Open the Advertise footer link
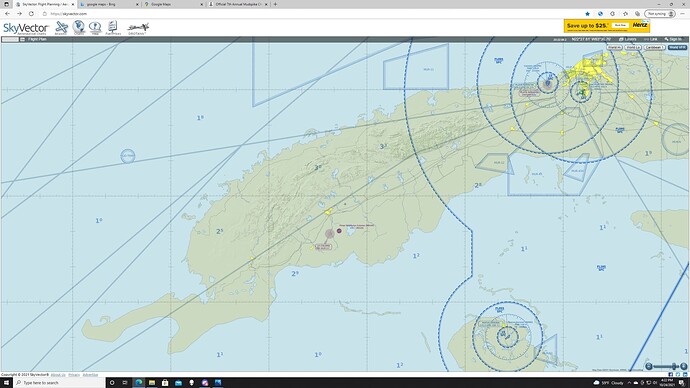This screenshot has width=690, height=388. [90, 375]
